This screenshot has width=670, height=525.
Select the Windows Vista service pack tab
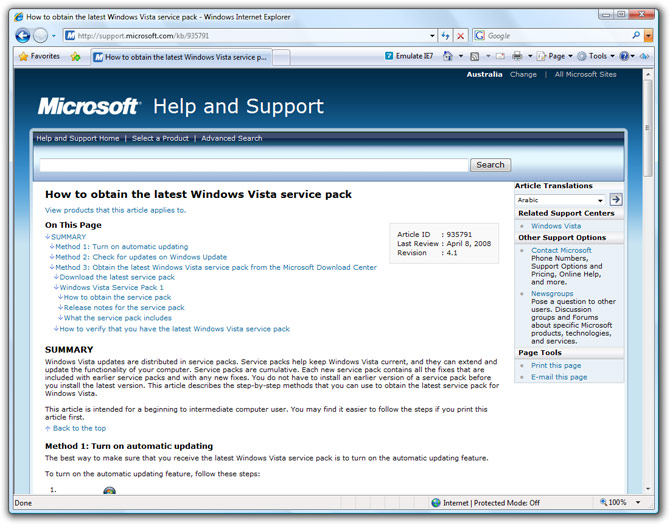tap(181, 57)
